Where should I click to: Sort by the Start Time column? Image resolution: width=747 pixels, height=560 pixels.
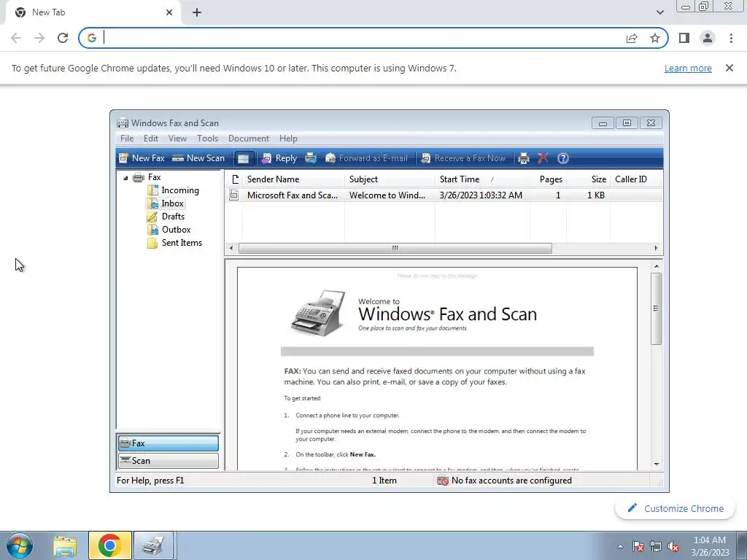click(x=482, y=179)
